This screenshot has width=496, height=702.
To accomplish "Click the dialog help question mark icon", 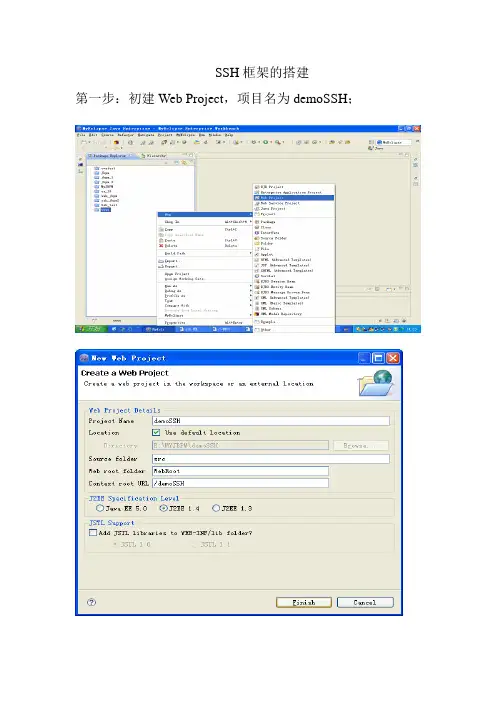I will pos(91,602).
